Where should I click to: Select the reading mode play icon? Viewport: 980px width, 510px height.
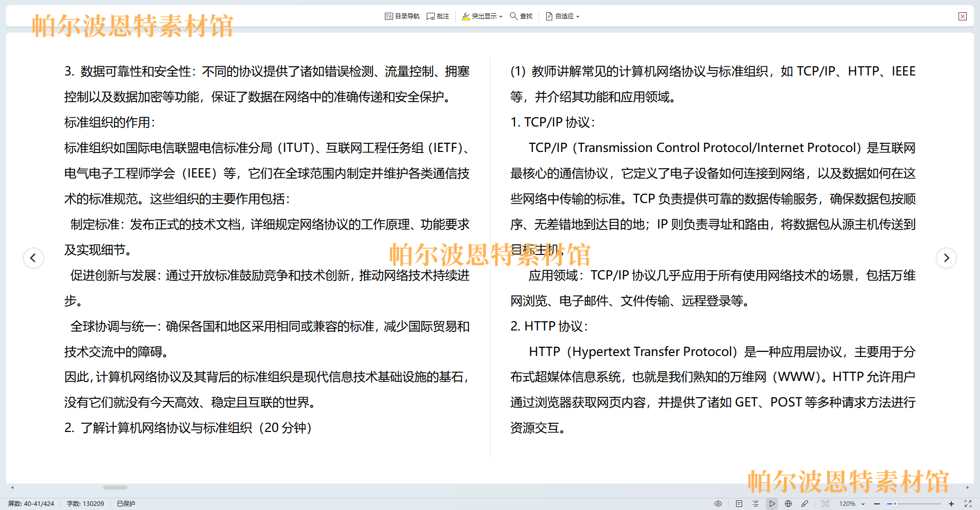tap(772, 503)
